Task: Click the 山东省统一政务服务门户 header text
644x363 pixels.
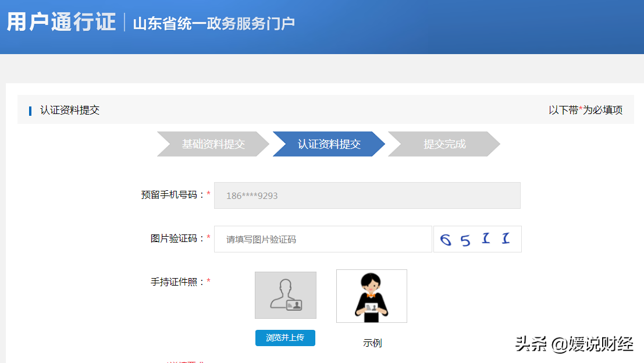Action: [x=214, y=23]
